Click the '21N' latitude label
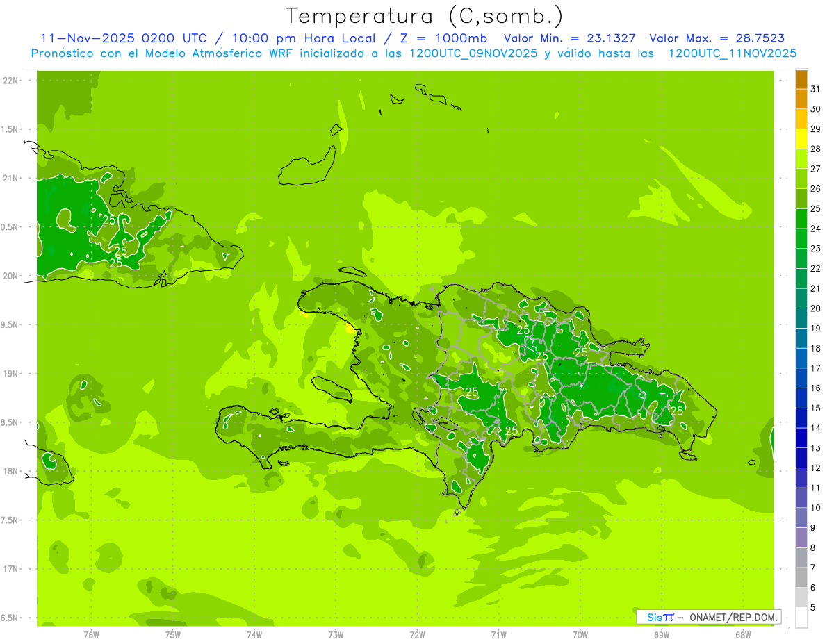This screenshot has width=834, height=644. 10,178
